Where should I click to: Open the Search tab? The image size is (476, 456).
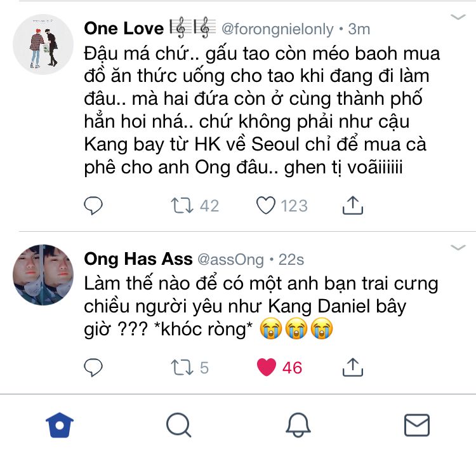[x=178, y=425]
